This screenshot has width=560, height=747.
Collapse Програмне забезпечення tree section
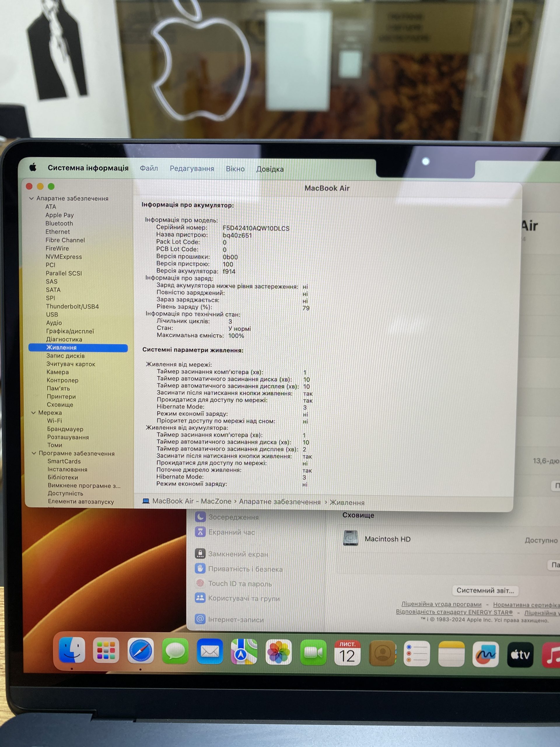point(34,453)
